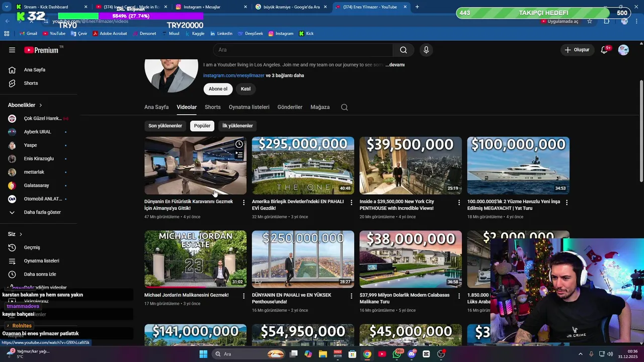
Task: Open new browser tab with plus button
Action: click(x=417, y=7)
